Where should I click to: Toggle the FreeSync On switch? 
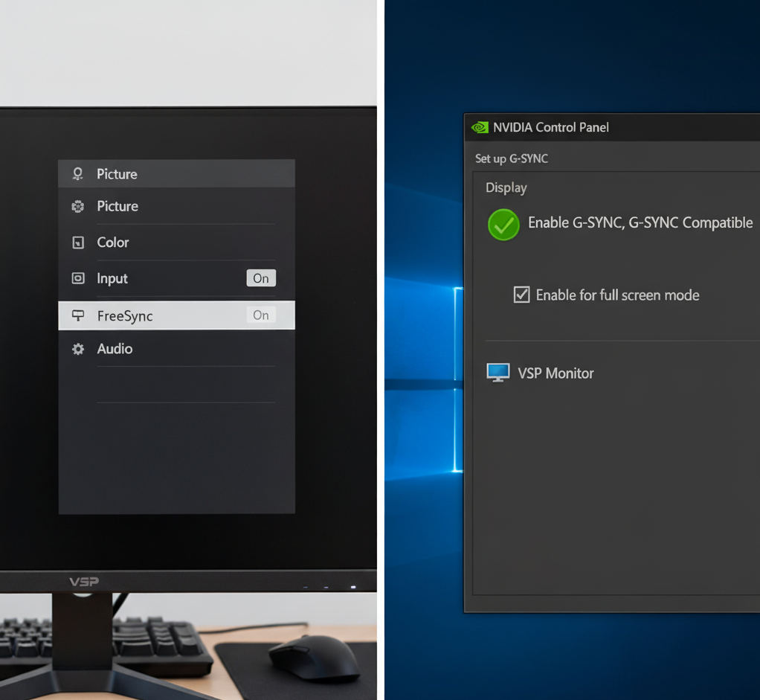point(261,315)
